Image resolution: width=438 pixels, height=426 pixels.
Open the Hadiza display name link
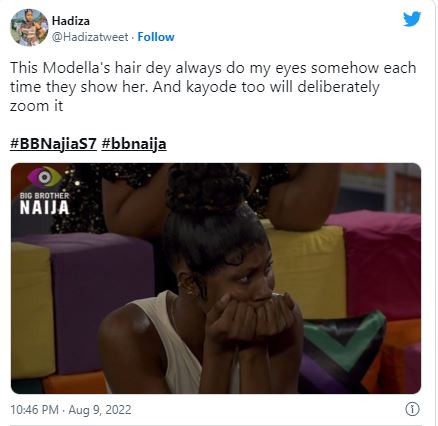pos(71,21)
